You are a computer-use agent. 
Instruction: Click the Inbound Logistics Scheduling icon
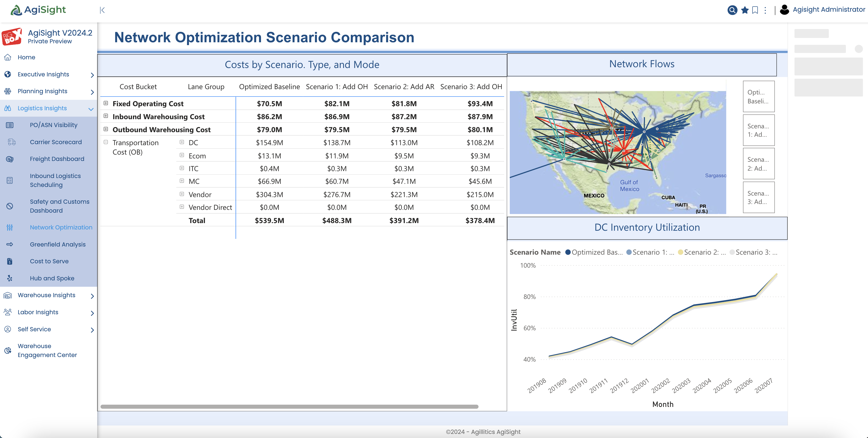click(10, 180)
